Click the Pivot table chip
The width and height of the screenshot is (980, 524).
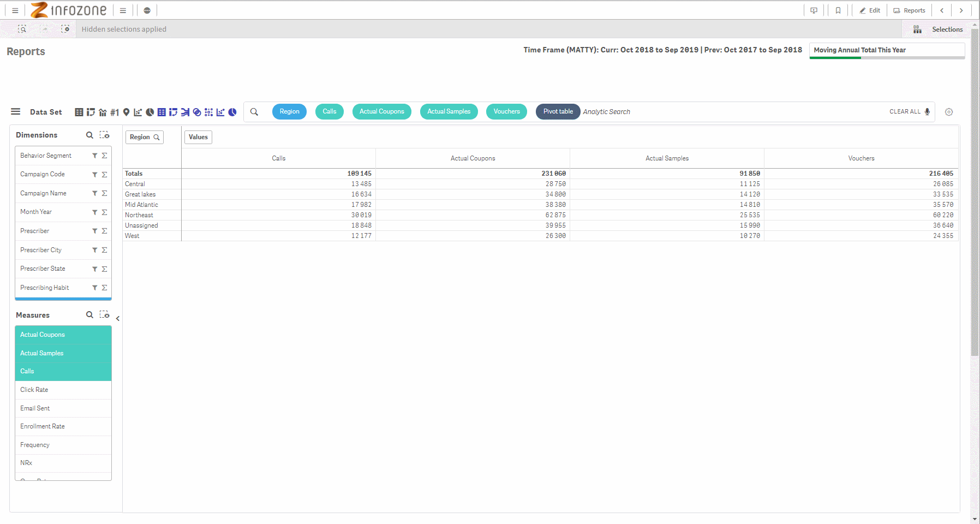click(558, 111)
